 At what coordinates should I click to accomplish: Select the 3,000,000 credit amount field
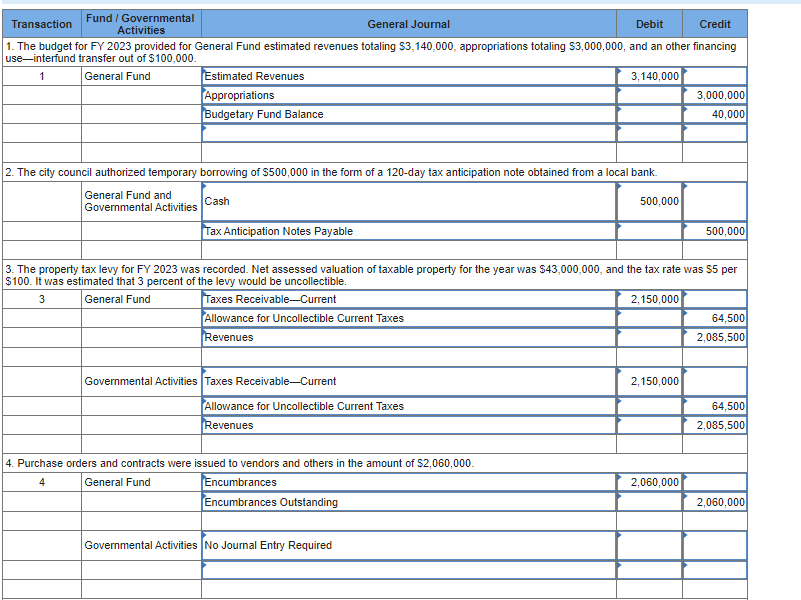pyautogui.click(x=714, y=95)
